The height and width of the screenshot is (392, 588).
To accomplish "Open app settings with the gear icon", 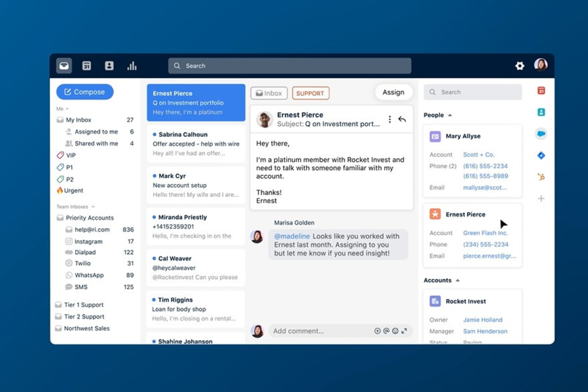I will click(520, 66).
